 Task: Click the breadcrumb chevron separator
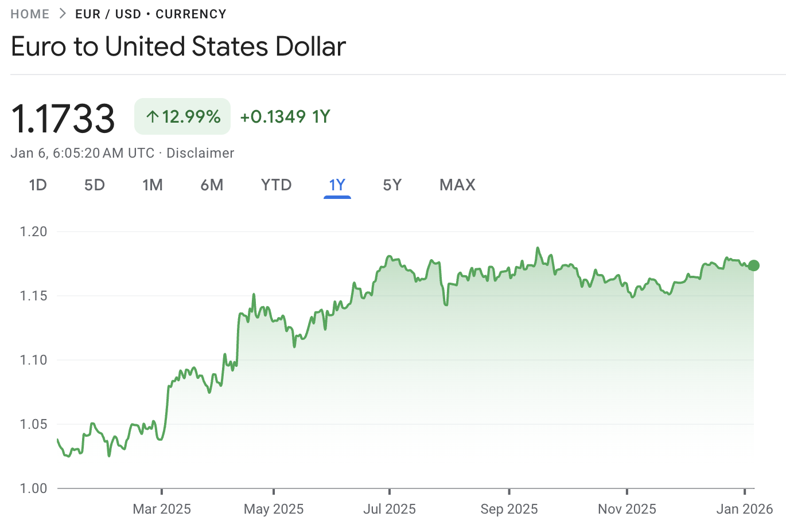point(61,14)
